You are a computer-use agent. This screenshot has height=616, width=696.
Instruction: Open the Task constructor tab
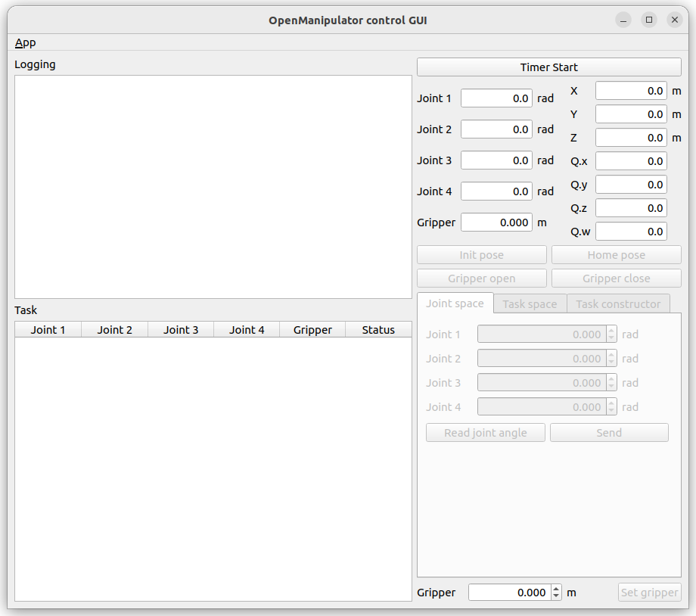[618, 303]
